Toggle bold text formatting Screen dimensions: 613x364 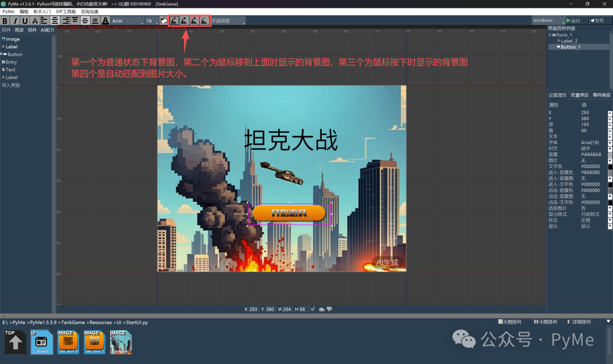[x=5, y=21]
